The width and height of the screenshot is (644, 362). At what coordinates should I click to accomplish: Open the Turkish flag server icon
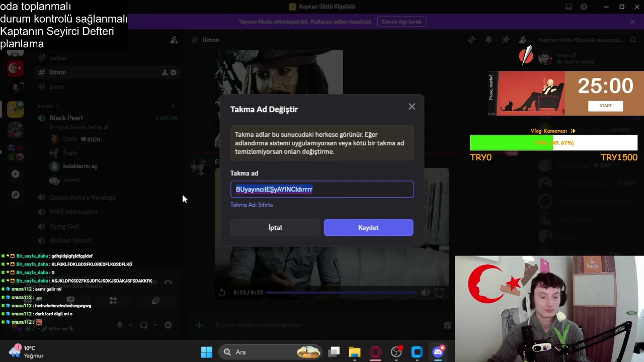tap(15, 68)
